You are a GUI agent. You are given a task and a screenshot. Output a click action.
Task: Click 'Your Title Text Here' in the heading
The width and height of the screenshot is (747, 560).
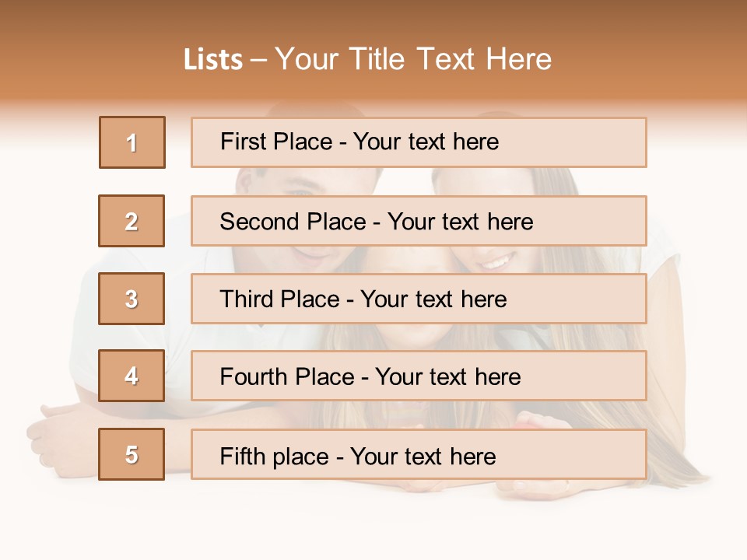pyautogui.click(x=412, y=60)
